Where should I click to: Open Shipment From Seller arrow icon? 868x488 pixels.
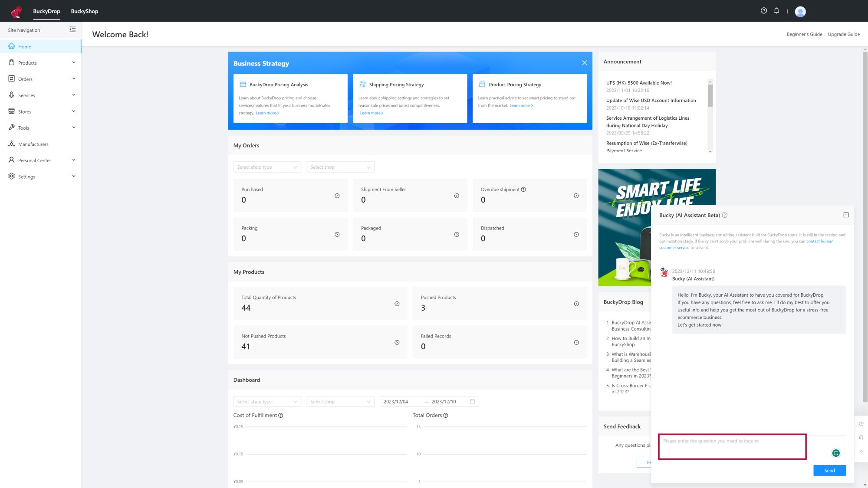point(457,196)
